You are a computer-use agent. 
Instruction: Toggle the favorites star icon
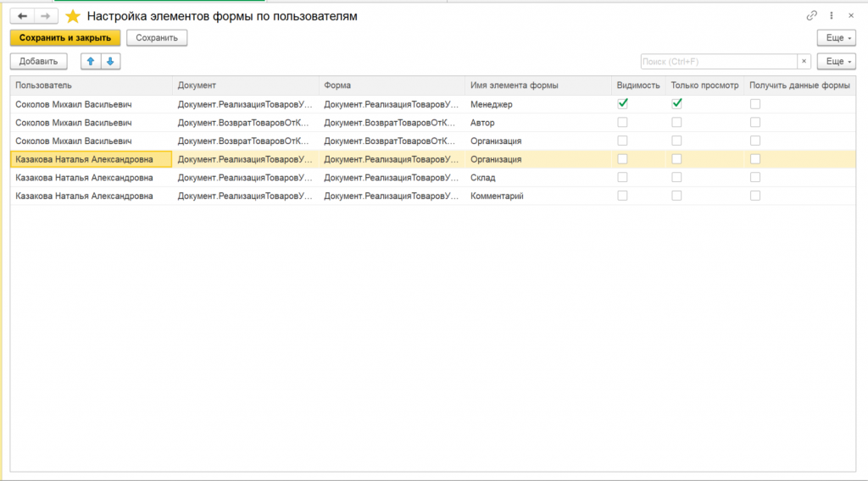coord(73,16)
